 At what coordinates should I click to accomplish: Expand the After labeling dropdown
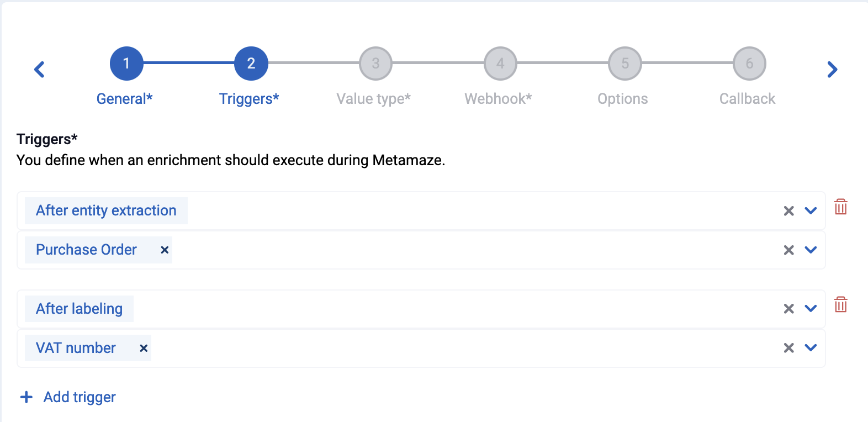[811, 309]
